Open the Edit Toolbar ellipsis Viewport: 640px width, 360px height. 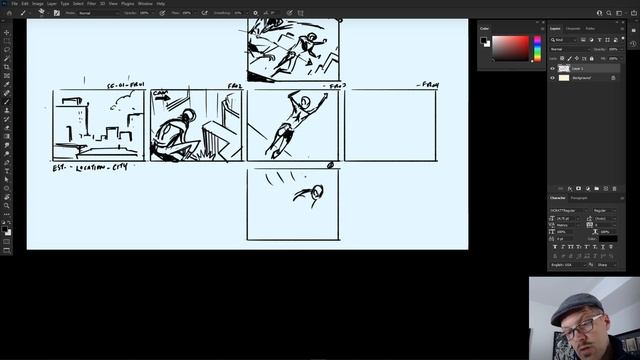(7, 214)
